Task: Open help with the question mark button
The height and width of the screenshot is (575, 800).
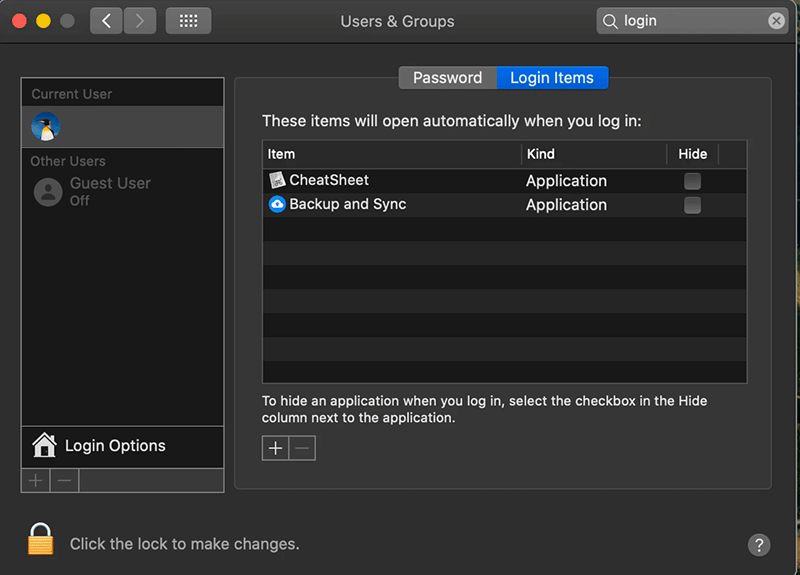Action: click(x=759, y=545)
